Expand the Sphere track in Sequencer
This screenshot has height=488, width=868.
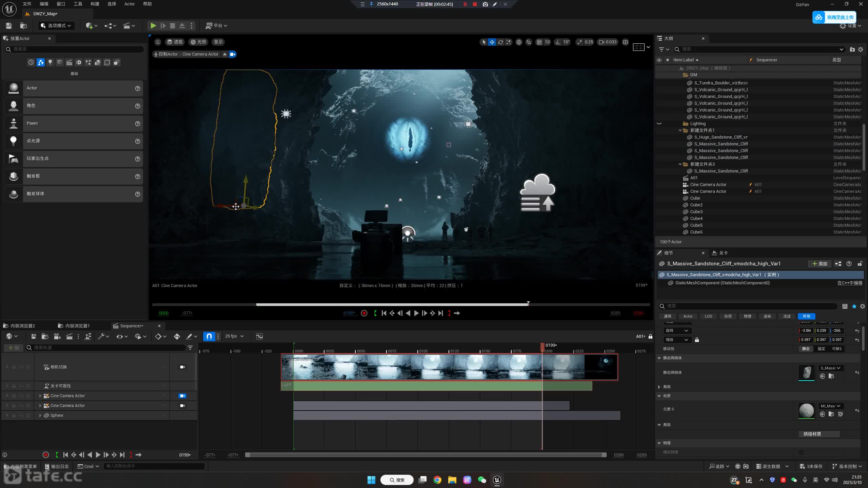(x=40, y=415)
